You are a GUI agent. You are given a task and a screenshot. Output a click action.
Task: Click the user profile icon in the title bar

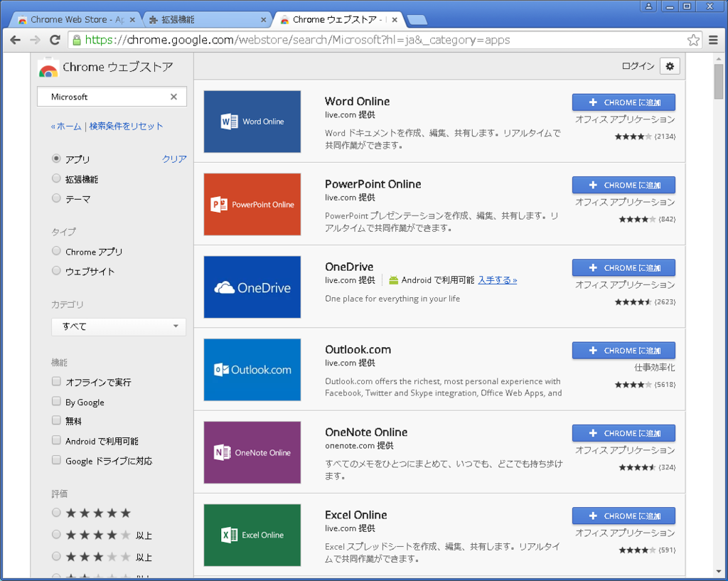[x=648, y=6]
